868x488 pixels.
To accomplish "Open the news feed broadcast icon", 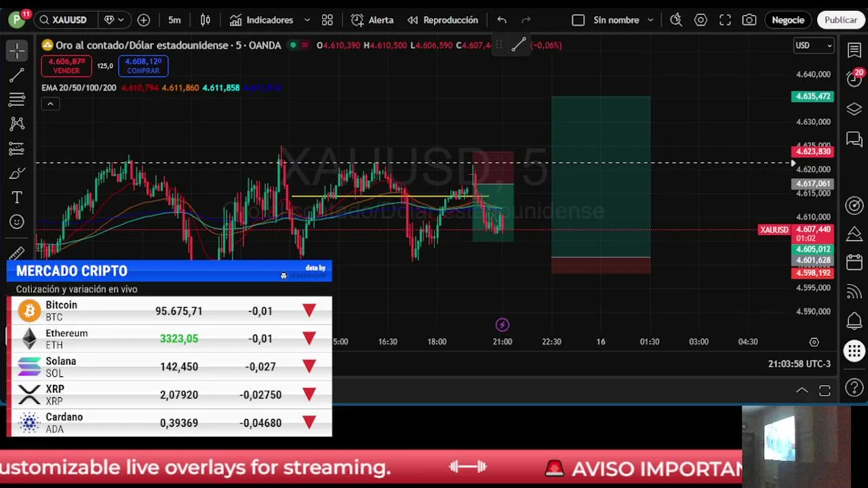I will click(x=854, y=292).
